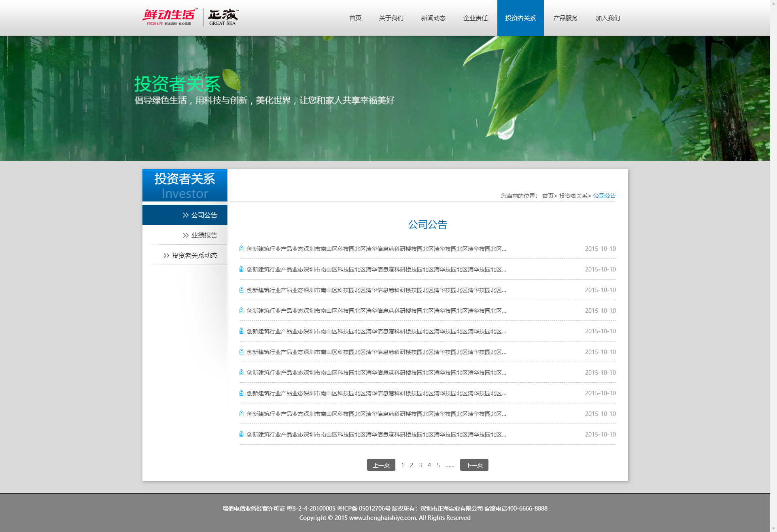Open the 关于我们 navigation item
Viewport: 777px width, 532px height.
(391, 18)
